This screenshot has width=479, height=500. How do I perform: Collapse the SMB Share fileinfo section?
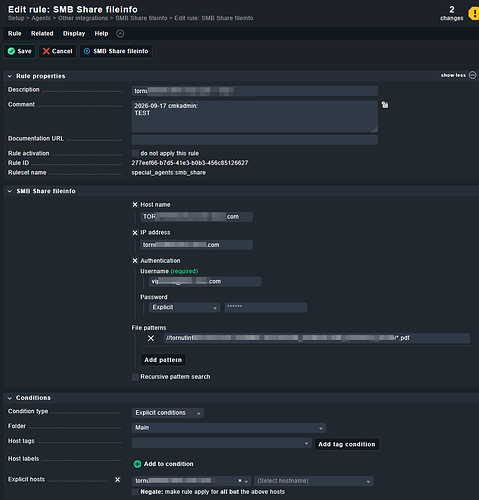pyautogui.click(x=10, y=191)
